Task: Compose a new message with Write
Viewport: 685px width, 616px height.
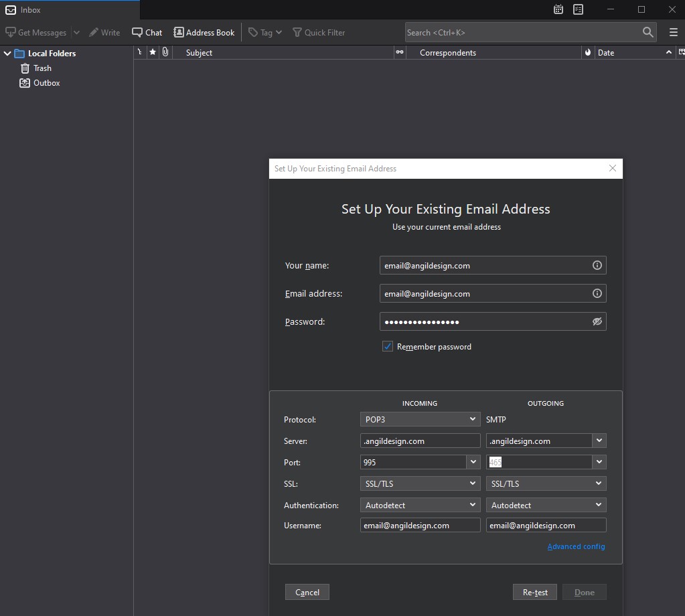Action: (x=104, y=32)
